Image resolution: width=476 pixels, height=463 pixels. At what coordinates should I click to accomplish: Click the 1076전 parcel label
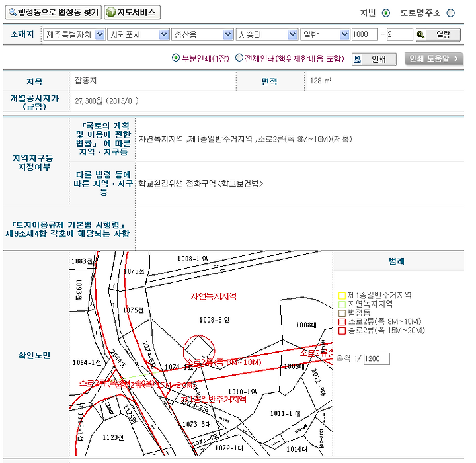134,271
